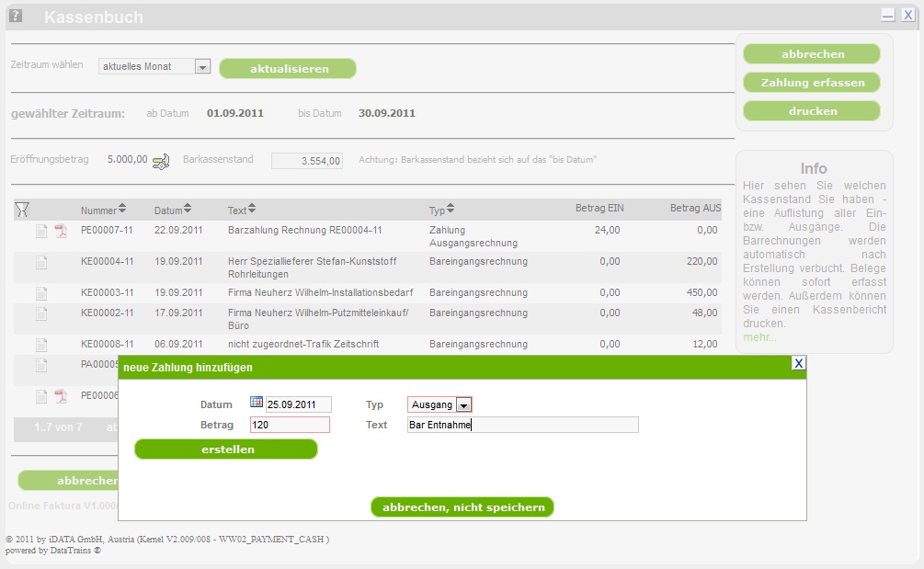The height and width of the screenshot is (569, 924).
Task: Open the calendar date picker icon
Action: [257, 403]
